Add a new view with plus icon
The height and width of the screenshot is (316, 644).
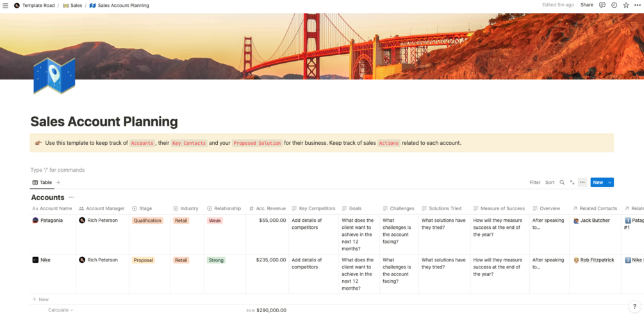[x=58, y=183]
